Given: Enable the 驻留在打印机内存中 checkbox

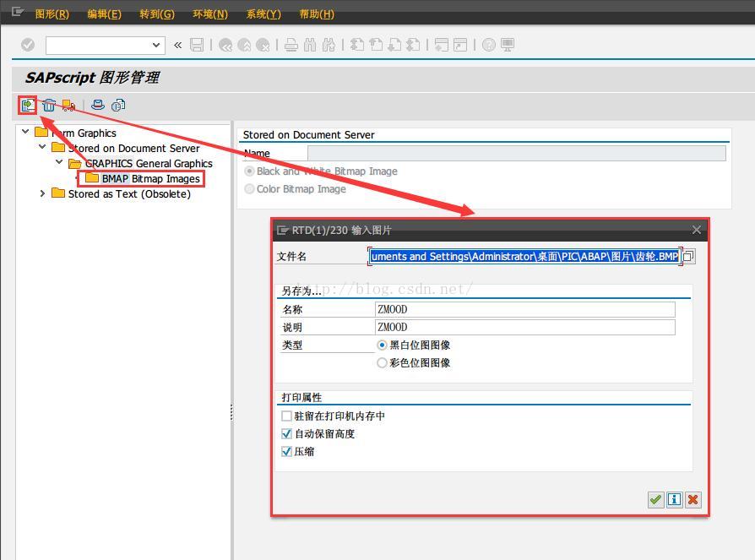Looking at the screenshot, I should pos(286,416).
